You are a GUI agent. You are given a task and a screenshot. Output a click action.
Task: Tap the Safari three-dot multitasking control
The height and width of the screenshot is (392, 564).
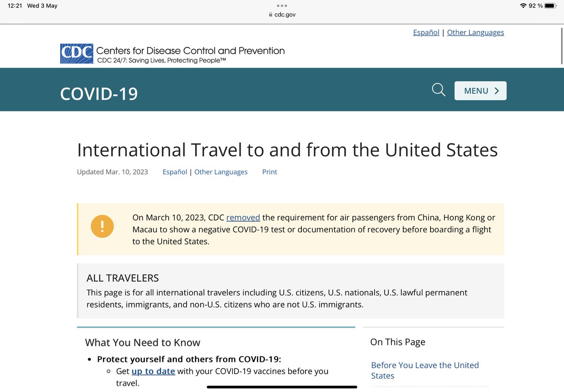coord(282,6)
